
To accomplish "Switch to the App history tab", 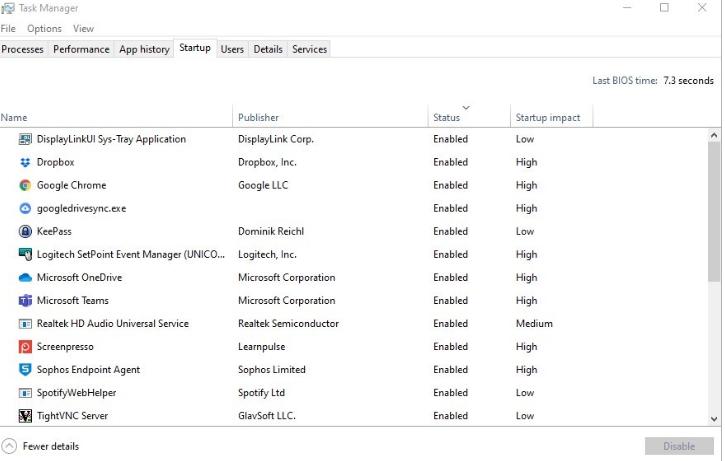I will pyautogui.click(x=144, y=49).
